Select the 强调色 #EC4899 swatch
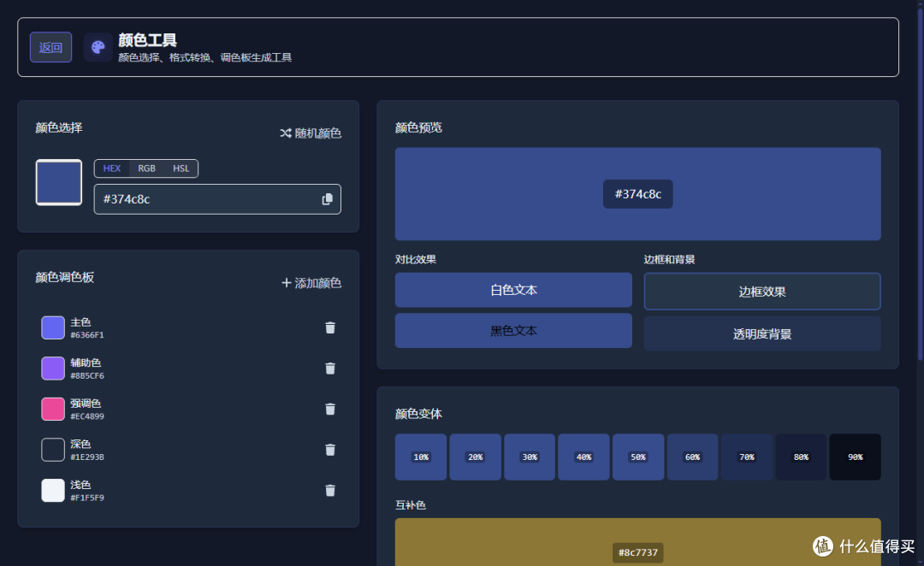Screen dimensions: 924x566 (x=52, y=409)
